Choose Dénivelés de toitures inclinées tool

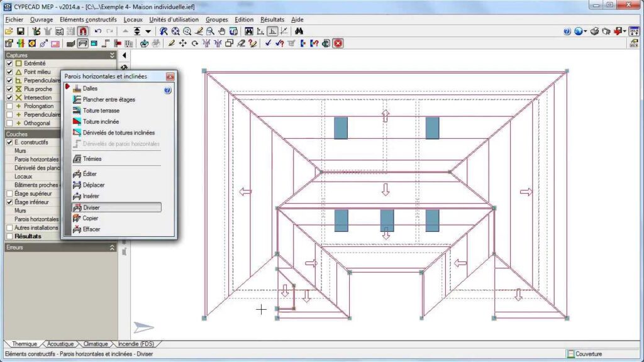point(118,133)
